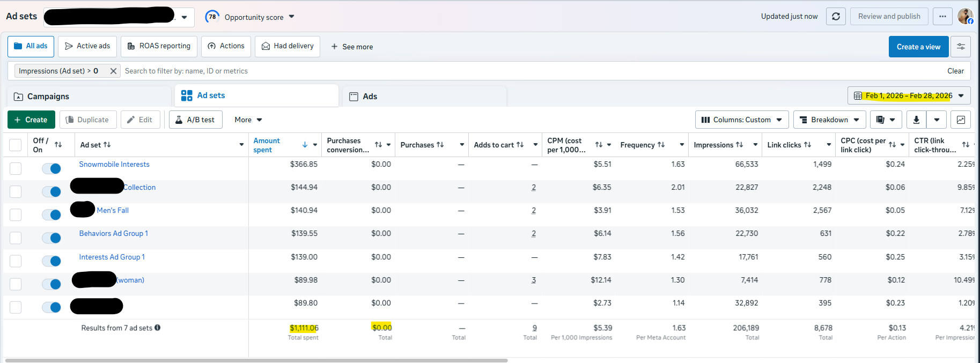The image size is (980, 363).
Task: Open the Columns: Custom dropdown
Action: [x=741, y=120]
